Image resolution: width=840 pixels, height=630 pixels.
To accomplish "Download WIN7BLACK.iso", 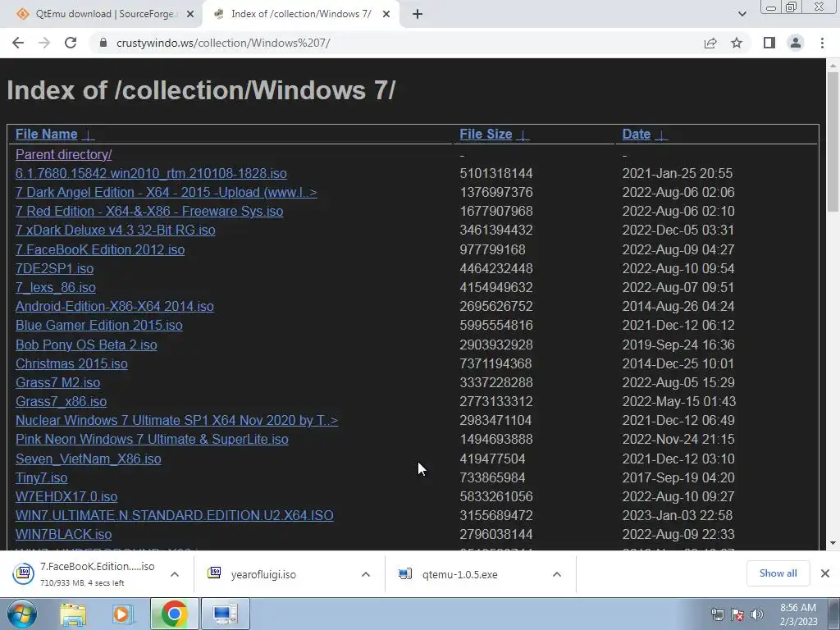I will (x=64, y=535).
